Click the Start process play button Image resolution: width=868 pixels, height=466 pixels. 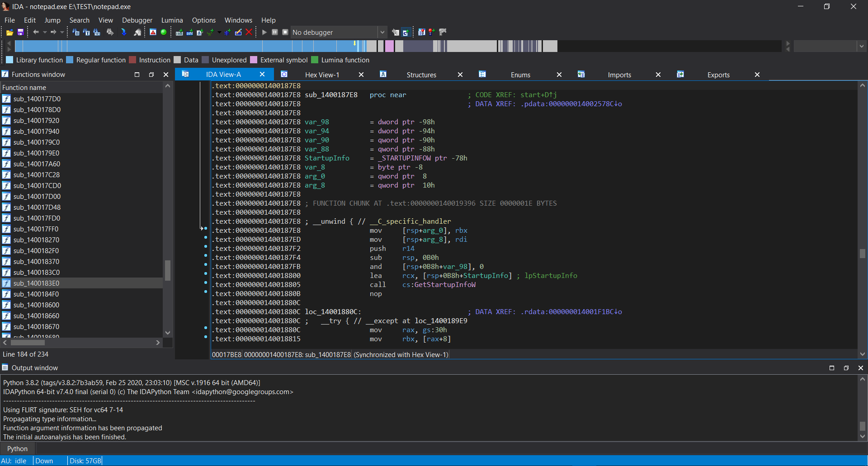tap(264, 32)
